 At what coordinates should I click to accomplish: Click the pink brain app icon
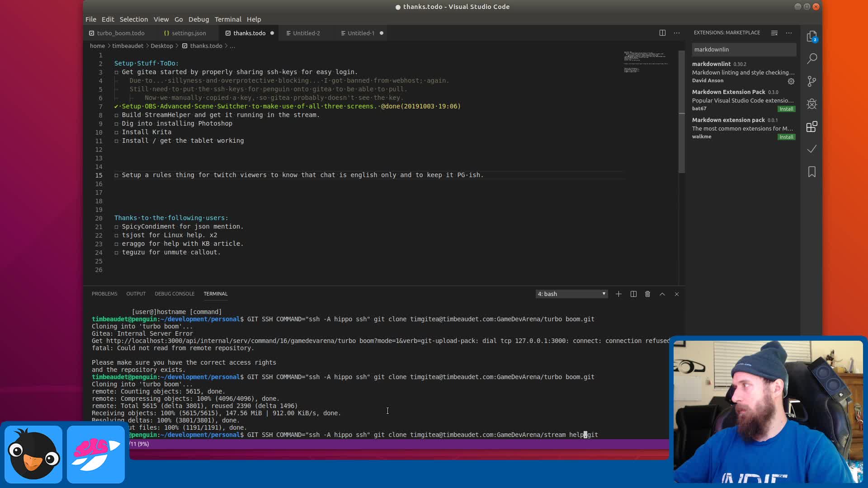click(x=96, y=454)
